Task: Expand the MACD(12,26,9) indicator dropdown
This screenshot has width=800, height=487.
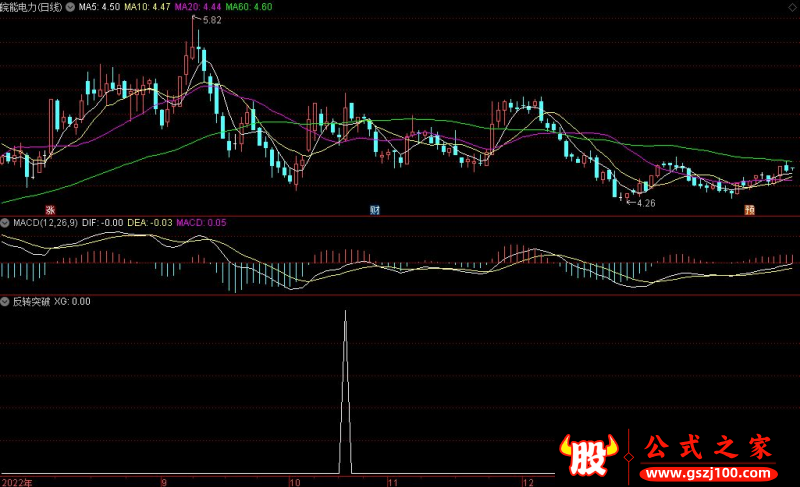Action: [5, 223]
